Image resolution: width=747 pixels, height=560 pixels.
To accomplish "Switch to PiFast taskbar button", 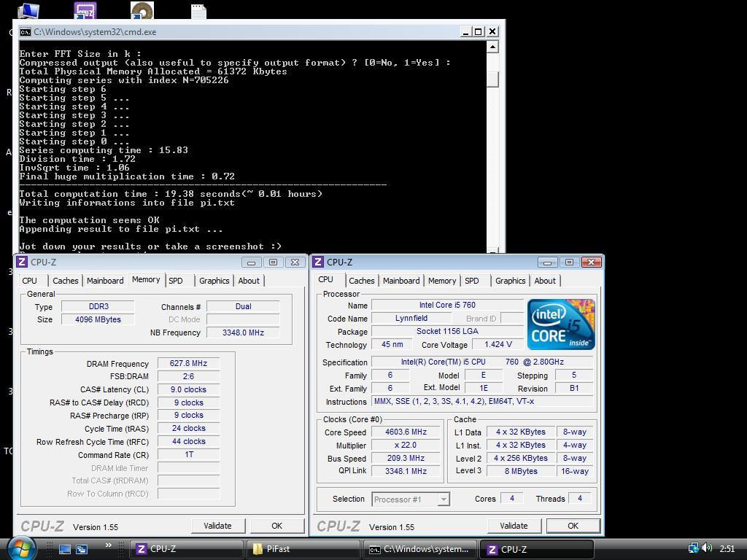I will click(303, 549).
